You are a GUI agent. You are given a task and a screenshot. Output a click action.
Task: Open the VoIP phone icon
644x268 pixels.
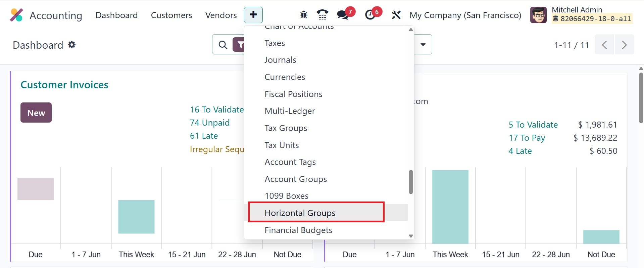322,15
